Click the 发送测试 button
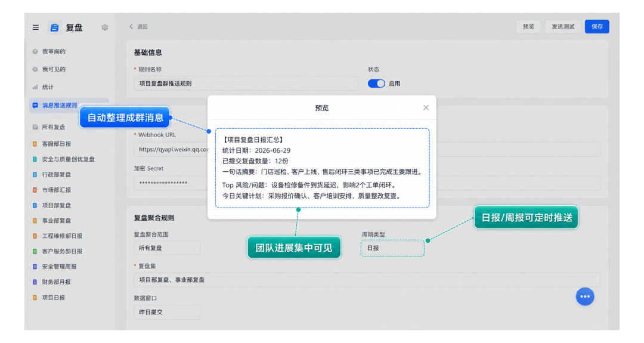This screenshot has height=343, width=644. (x=563, y=27)
